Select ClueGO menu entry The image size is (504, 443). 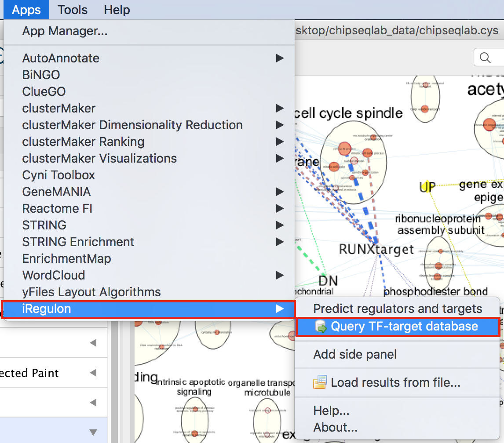(x=44, y=91)
